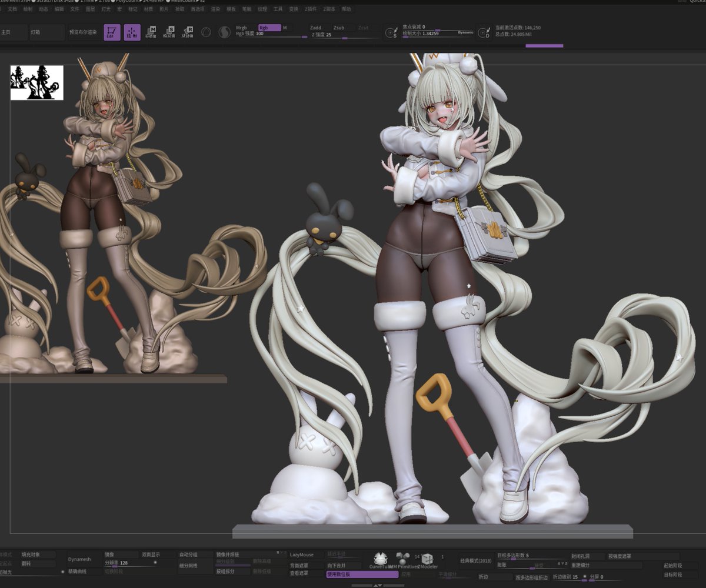Toggle the purple Edit mode button

112,32
